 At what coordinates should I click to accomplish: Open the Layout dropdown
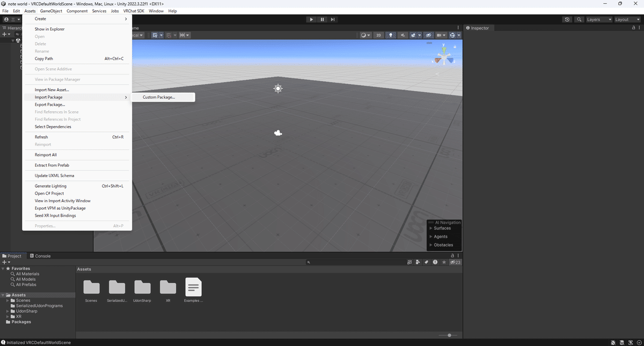[x=626, y=19]
